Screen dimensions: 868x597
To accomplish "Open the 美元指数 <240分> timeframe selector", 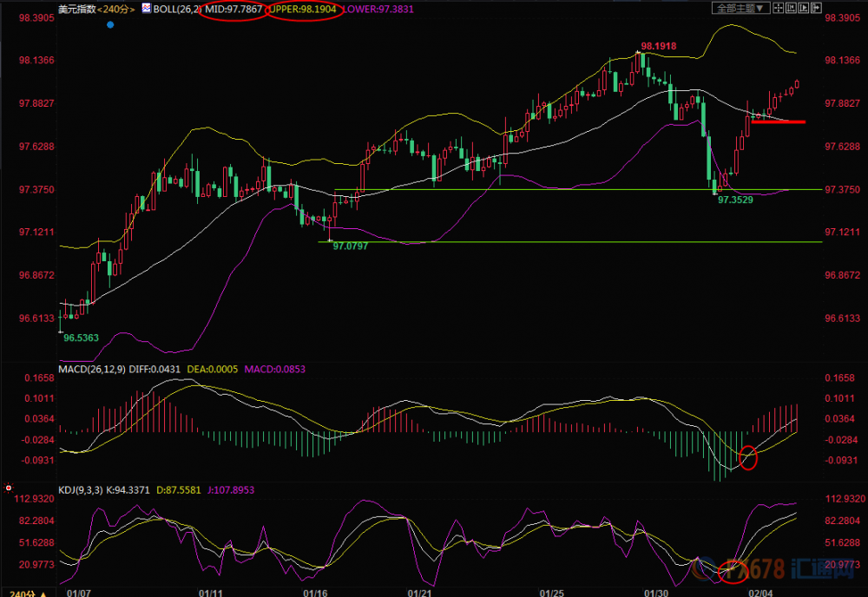I will coord(97,9).
